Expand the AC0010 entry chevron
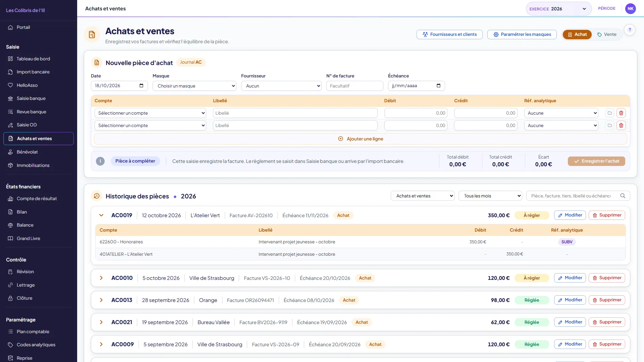The height and width of the screenshot is (362, 644). pos(101,278)
